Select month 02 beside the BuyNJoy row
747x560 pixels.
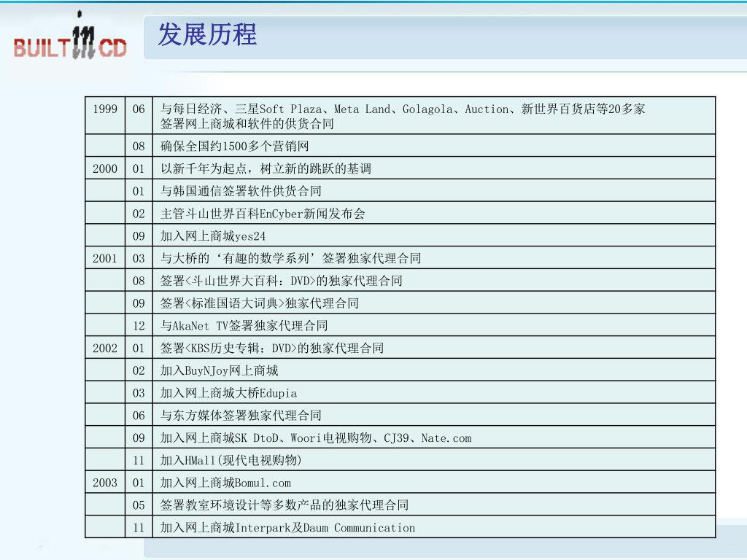tap(139, 370)
